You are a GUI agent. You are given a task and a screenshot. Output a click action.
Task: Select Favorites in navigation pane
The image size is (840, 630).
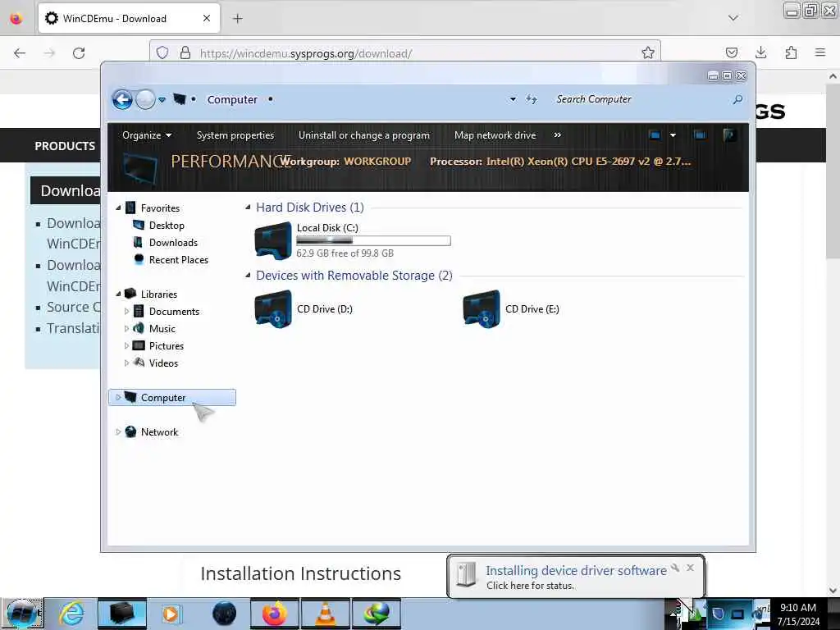point(160,208)
